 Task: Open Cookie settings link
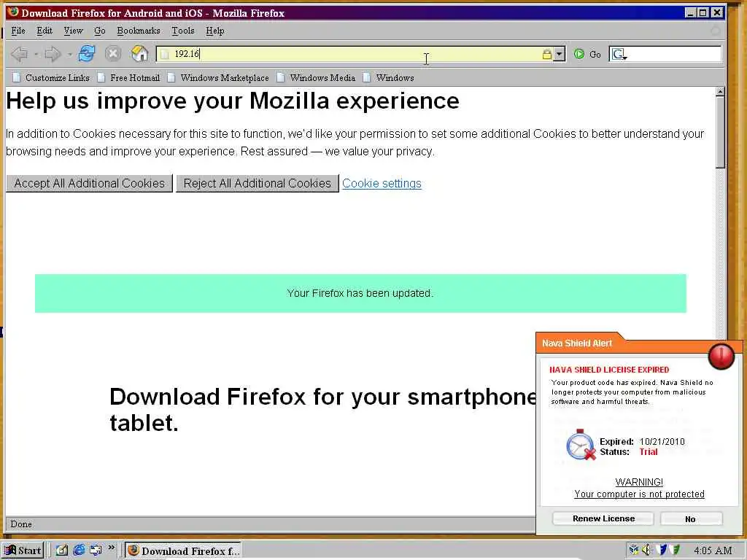click(x=382, y=183)
